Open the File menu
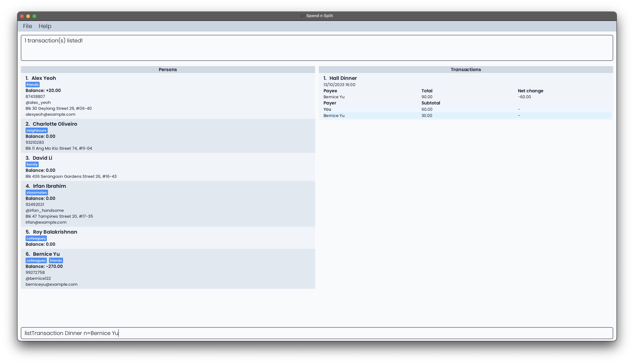634x364 pixels. click(27, 26)
